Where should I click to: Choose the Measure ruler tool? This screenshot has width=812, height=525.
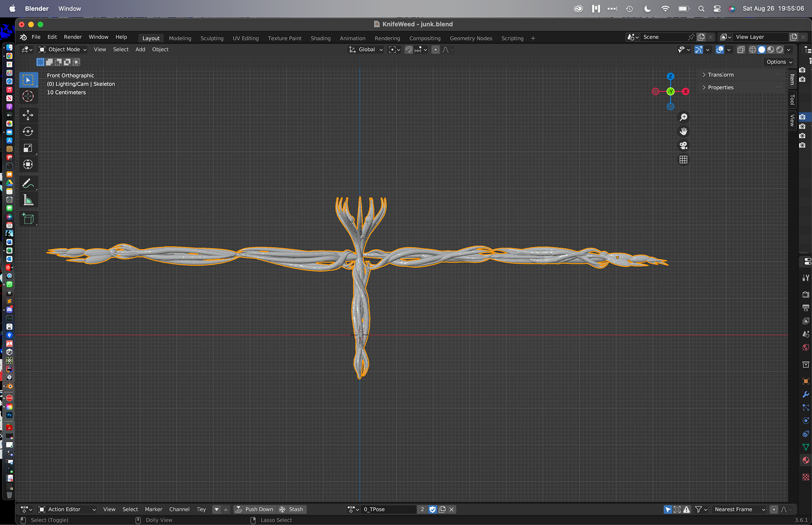pos(28,200)
